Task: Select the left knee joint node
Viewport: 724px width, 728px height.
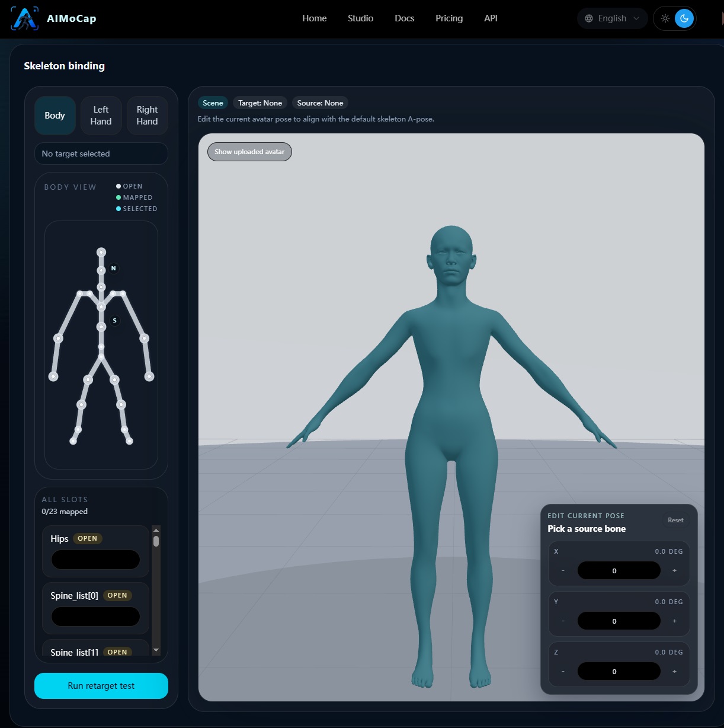Action: (82, 405)
